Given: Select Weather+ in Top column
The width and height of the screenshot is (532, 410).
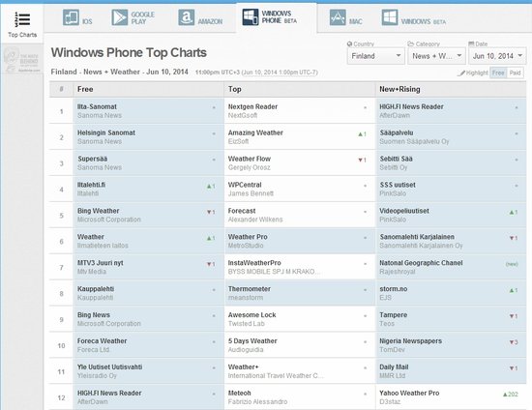Looking at the screenshot, I should coord(243,366).
